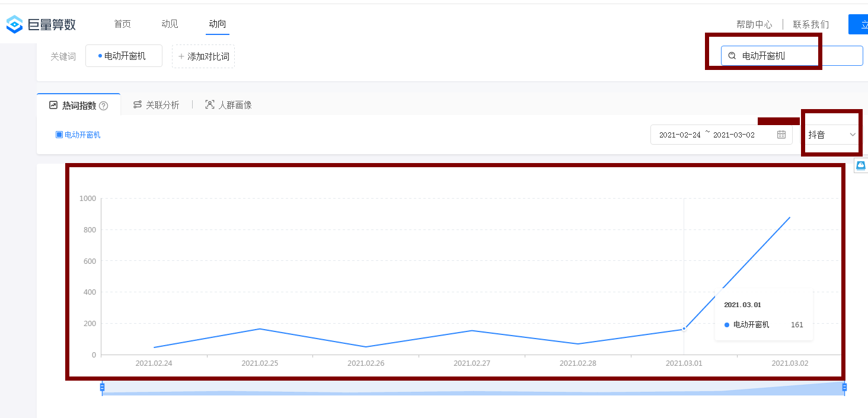Click the download image icon beside chart
This screenshot has width=868, height=418.
coord(861,165)
